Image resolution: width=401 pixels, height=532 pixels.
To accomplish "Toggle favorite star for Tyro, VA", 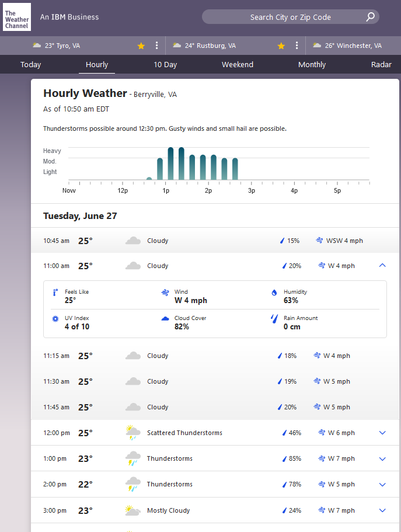I will tap(141, 46).
